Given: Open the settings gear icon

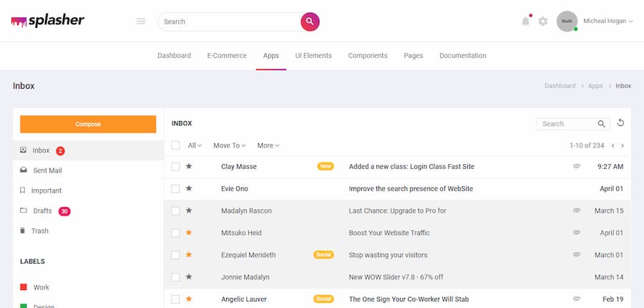Looking at the screenshot, I should pyautogui.click(x=543, y=21).
